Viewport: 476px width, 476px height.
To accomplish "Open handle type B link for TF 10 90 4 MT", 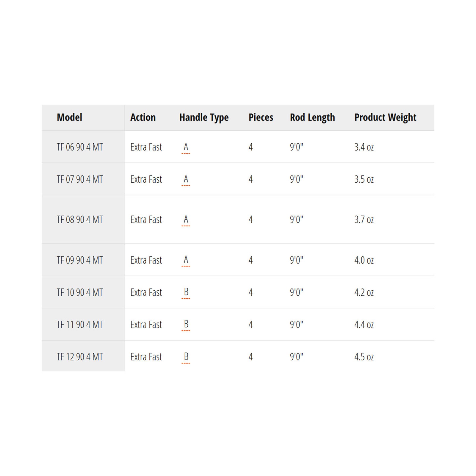I will point(186,292).
